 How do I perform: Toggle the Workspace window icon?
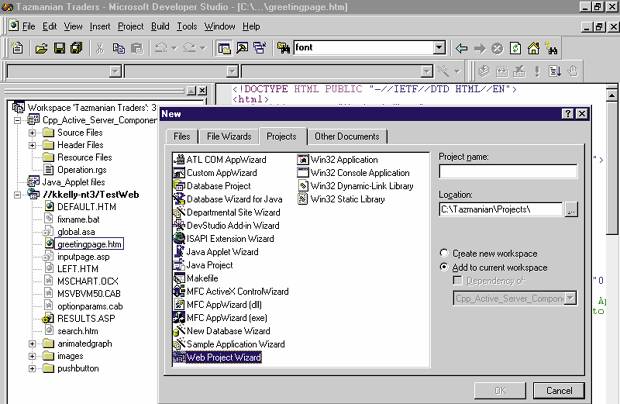click(x=224, y=48)
